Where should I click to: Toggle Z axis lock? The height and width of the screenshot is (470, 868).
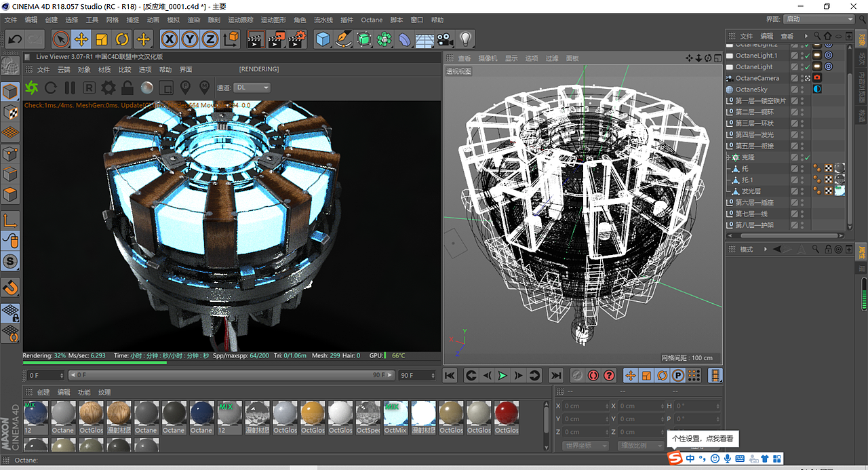tap(210, 39)
